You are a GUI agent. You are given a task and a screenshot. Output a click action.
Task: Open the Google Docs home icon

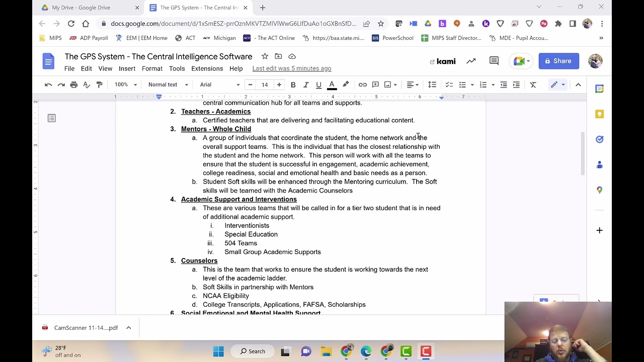[x=48, y=61]
